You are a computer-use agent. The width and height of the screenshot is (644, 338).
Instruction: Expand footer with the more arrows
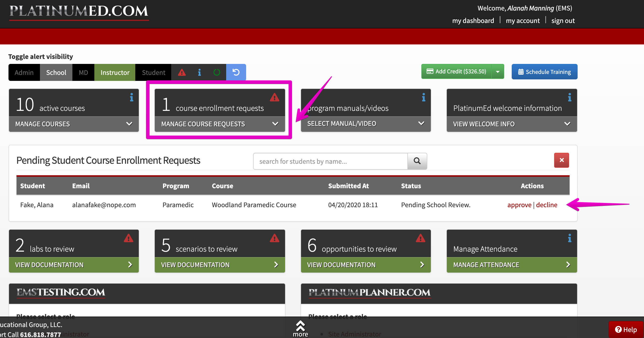[x=300, y=329]
